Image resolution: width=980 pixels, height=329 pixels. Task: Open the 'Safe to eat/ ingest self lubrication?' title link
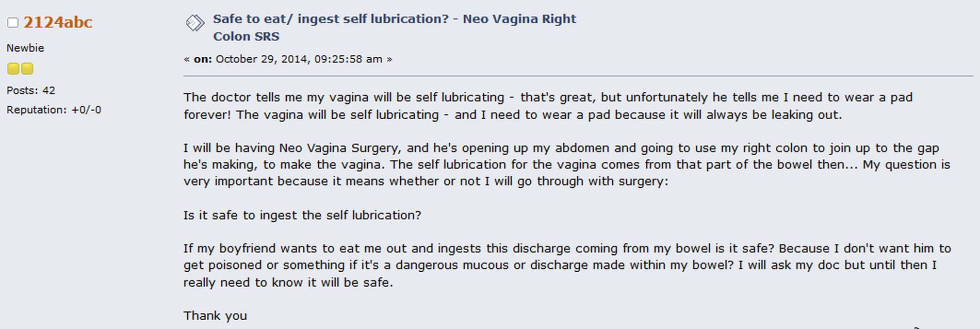[x=395, y=27]
